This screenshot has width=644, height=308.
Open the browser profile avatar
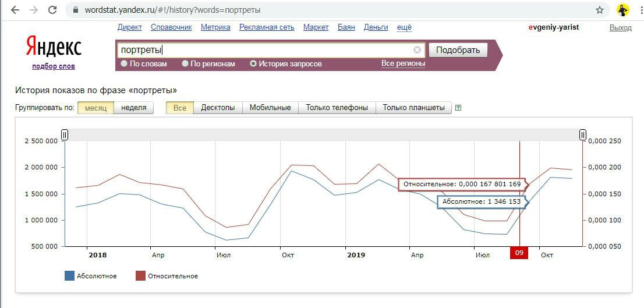point(622,10)
